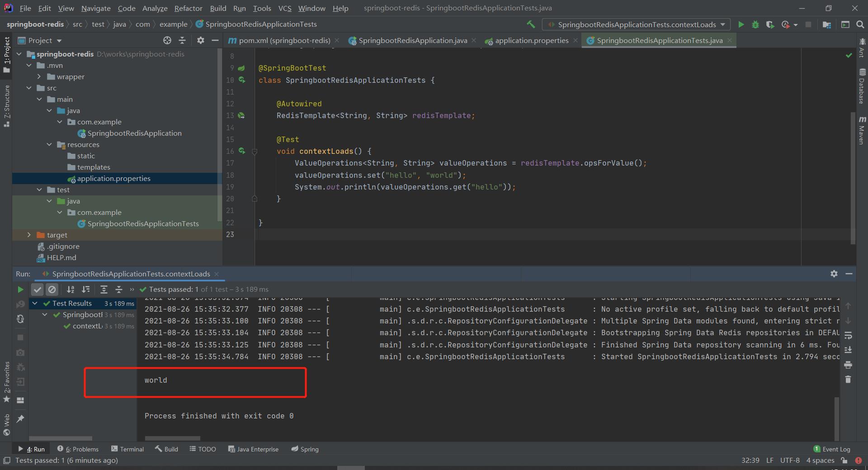The image size is (868, 470).
Task: Show more test toolbar actions chevron
Action: (132, 289)
